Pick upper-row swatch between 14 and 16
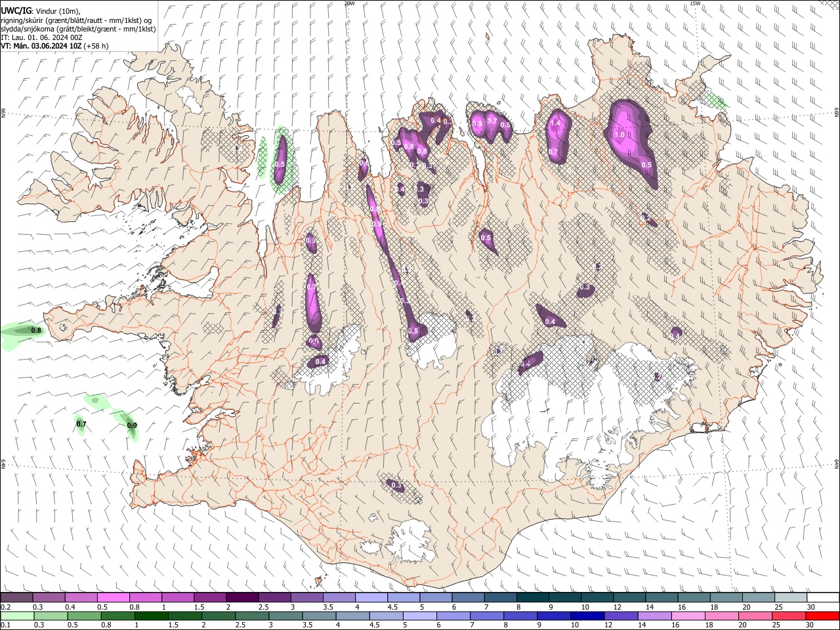 pos(661,597)
